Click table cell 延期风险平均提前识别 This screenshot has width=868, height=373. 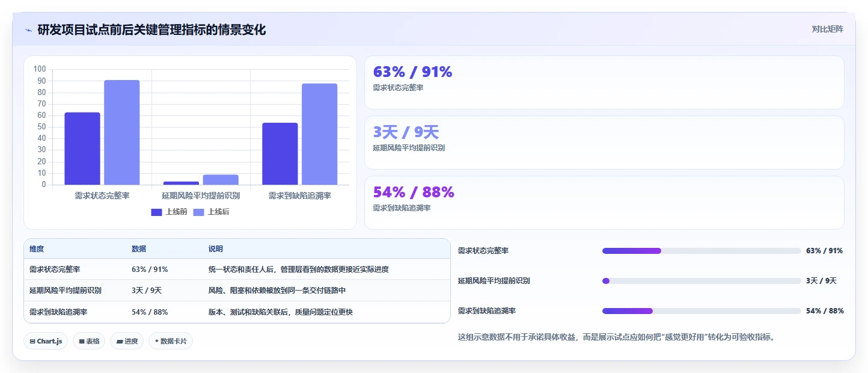66,291
